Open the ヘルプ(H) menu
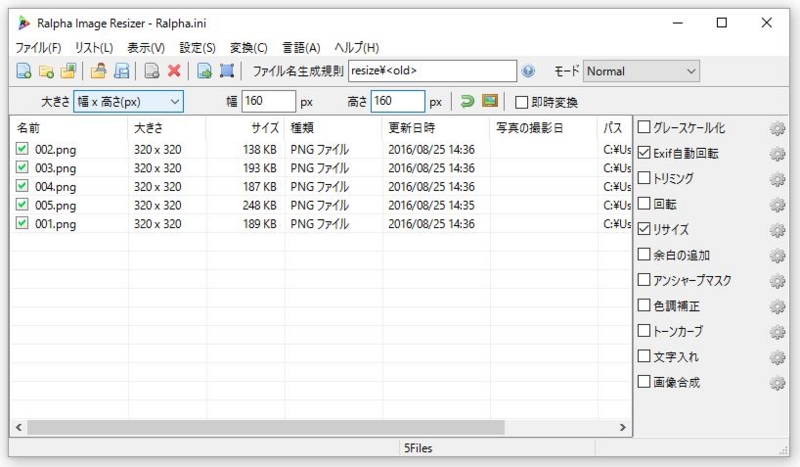This screenshot has width=800, height=467. click(x=357, y=48)
